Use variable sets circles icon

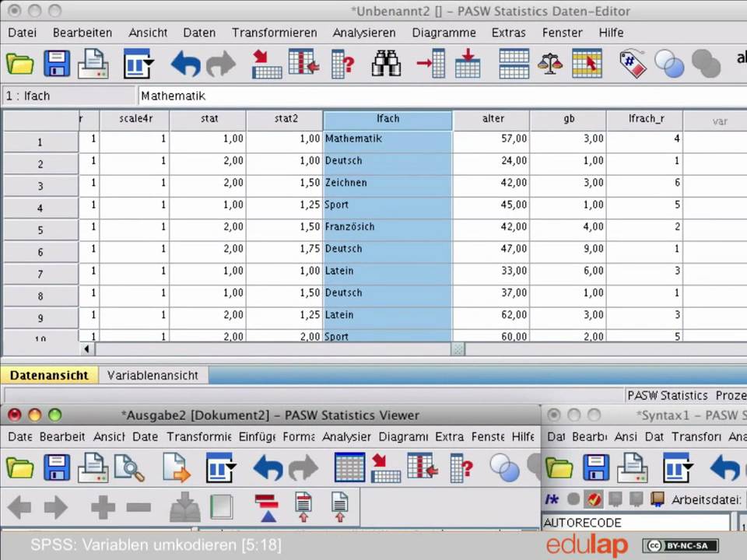click(669, 64)
